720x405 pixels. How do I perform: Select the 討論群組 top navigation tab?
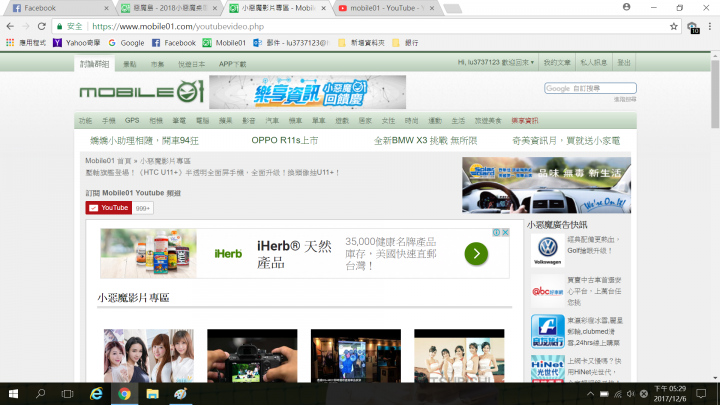click(x=95, y=64)
